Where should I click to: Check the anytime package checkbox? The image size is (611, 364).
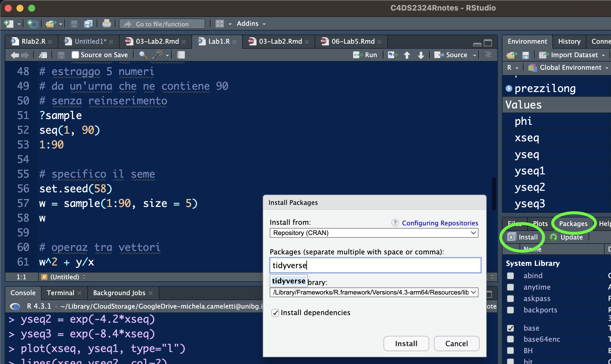pos(510,287)
